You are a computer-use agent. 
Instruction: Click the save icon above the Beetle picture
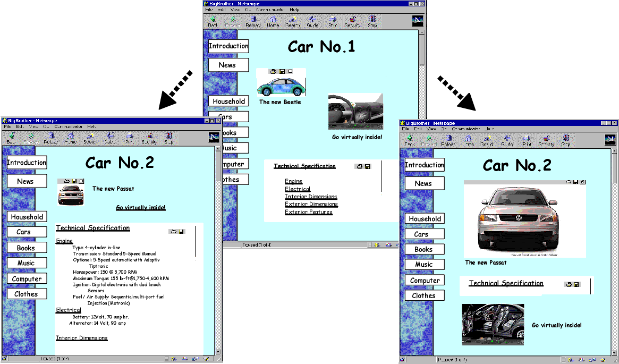point(282,71)
